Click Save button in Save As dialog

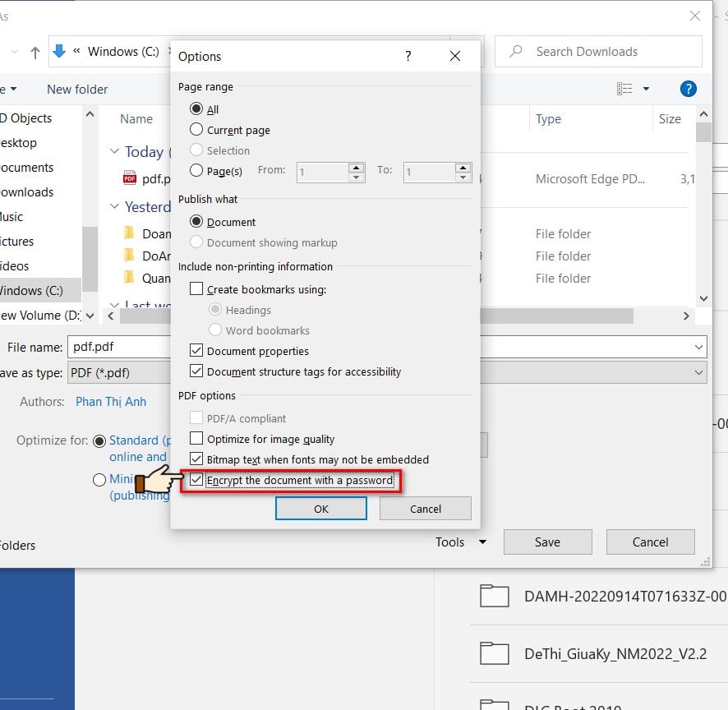[x=547, y=542]
